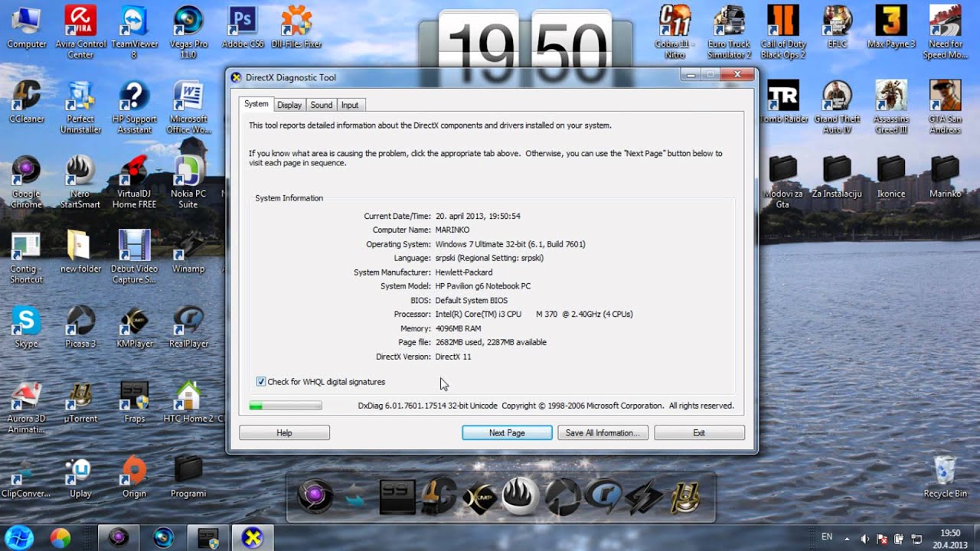Screen dimensions: 980x551
Task: Select Tomb Raider desktop icon
Action: 783,101
